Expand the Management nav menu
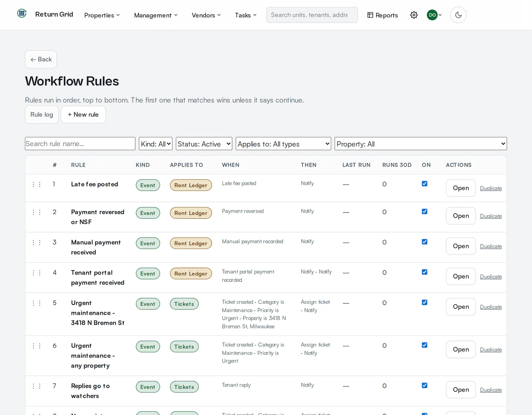This screenshot has width=532, height=415. click(x=156, y=15)
